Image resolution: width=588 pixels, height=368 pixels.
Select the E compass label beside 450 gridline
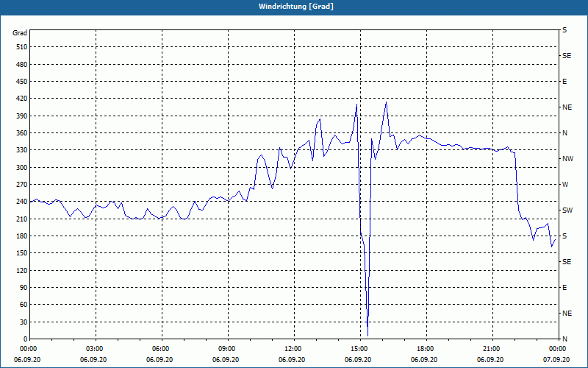click(x=564, y=82)
